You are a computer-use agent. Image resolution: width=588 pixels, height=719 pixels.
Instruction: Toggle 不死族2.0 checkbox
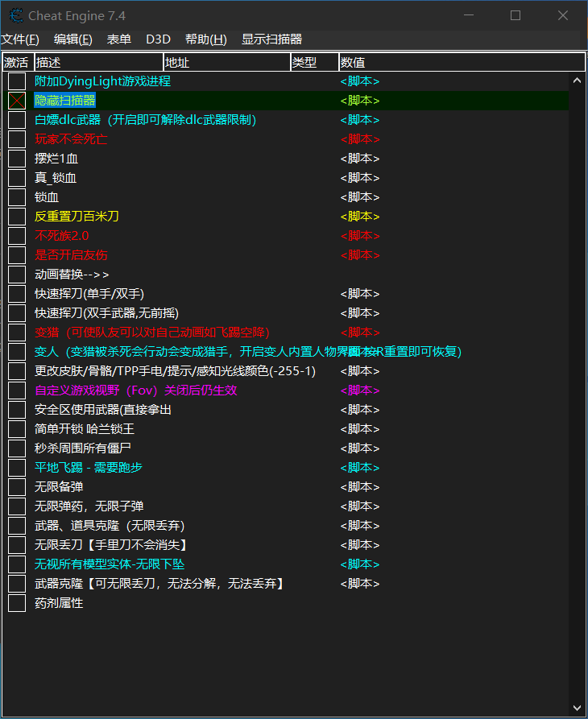[x=17, y=236]
